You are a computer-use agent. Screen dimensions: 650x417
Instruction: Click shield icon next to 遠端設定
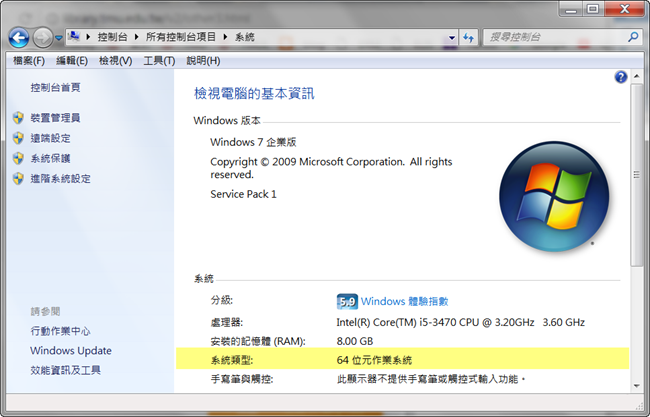pos(18,138)
